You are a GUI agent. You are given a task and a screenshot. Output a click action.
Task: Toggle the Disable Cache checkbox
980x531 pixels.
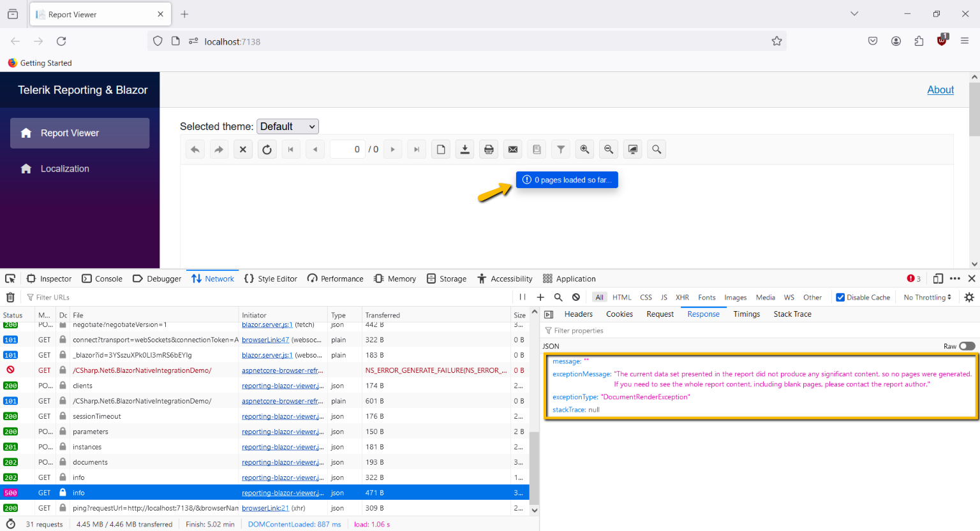840,297
